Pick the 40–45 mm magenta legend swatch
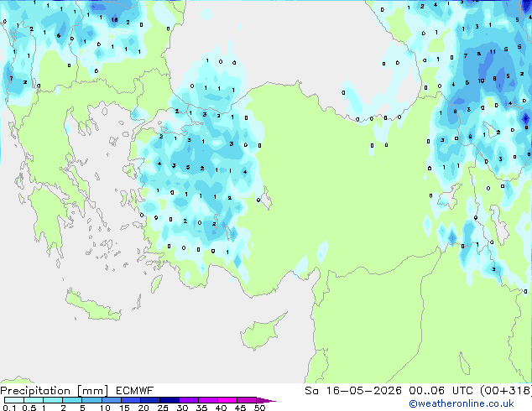The height and width of the screenshot is (411, 532). pyautogui.click(x=227, y=400)
